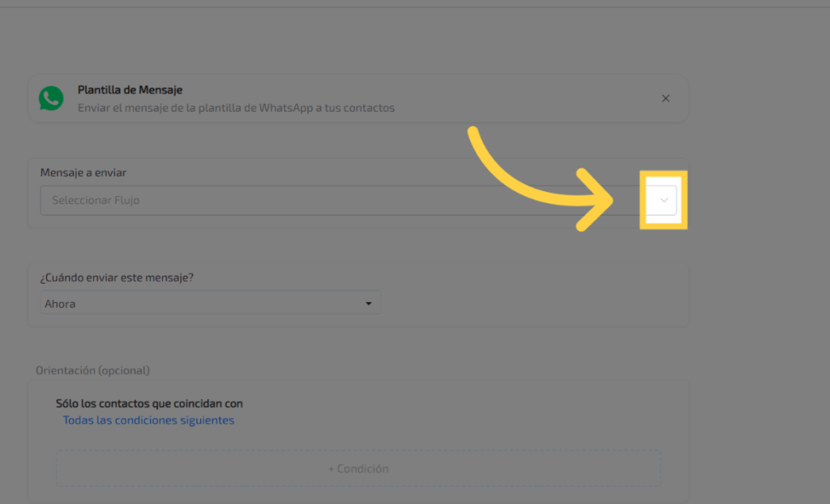Click the yellow curved arrow annotation
Image resolution: width=830 pixels, height=504 pixels.
coord(503,173)
